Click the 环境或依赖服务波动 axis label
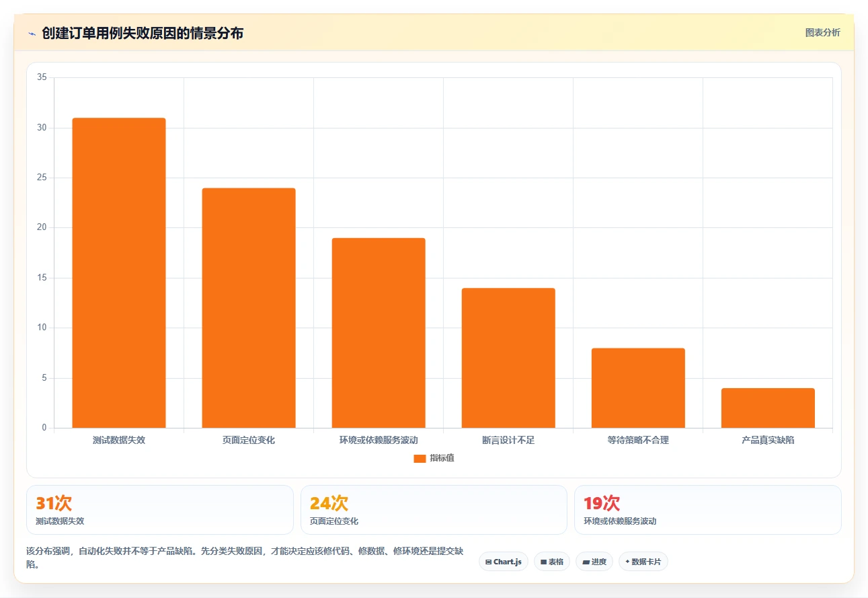The image size is (868, 598). click(x=379, y=440)
